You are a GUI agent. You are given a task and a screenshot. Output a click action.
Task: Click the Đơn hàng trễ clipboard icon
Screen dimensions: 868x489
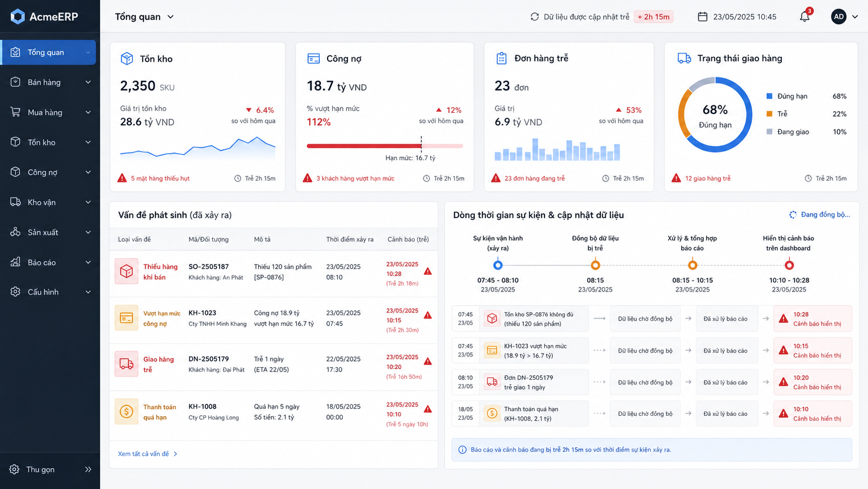(x=501, y=58)
